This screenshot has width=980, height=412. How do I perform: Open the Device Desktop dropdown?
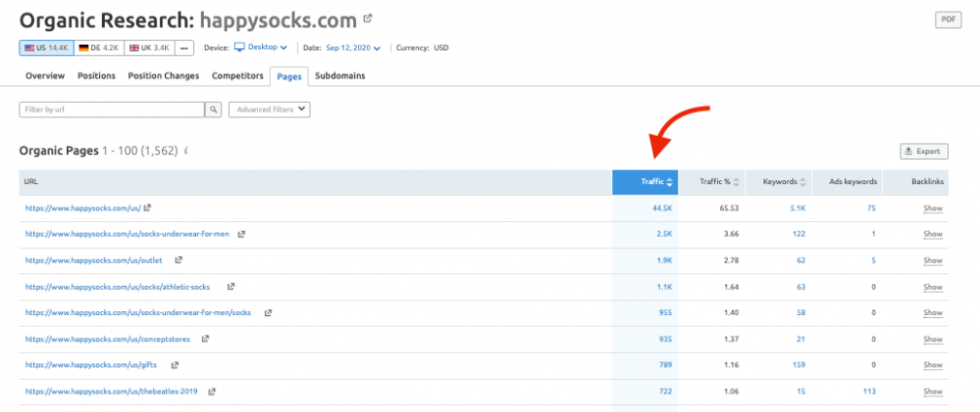click(261, 47)
